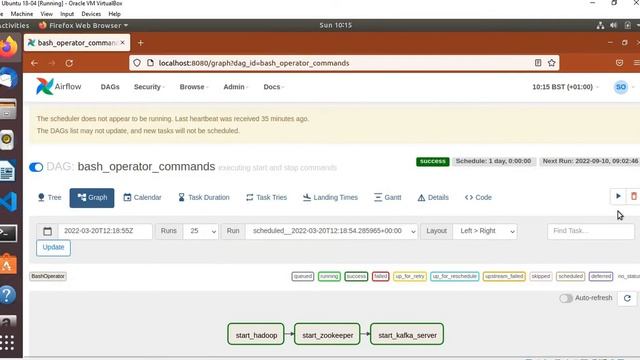Select the start_kafka_server task node
Image resolution: width=640 pixels, height=360 pixels.
coord(407,334)
